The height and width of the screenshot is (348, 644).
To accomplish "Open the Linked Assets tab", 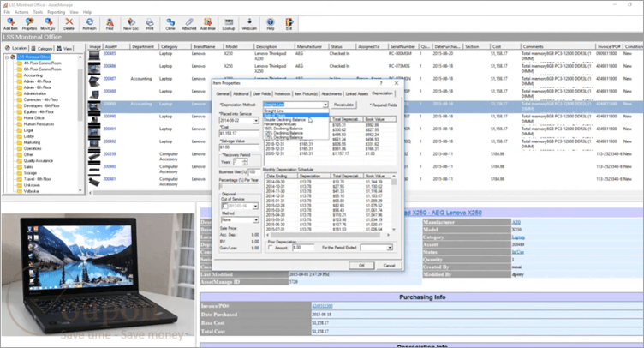I will pyautogui.click(x=356, y=93).
